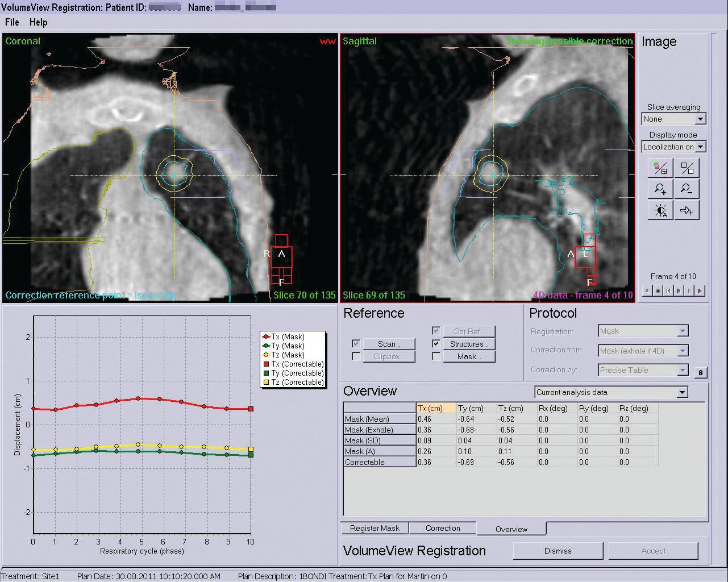
Task: Switch to the Correction tab
Action: tap(443, 528)
